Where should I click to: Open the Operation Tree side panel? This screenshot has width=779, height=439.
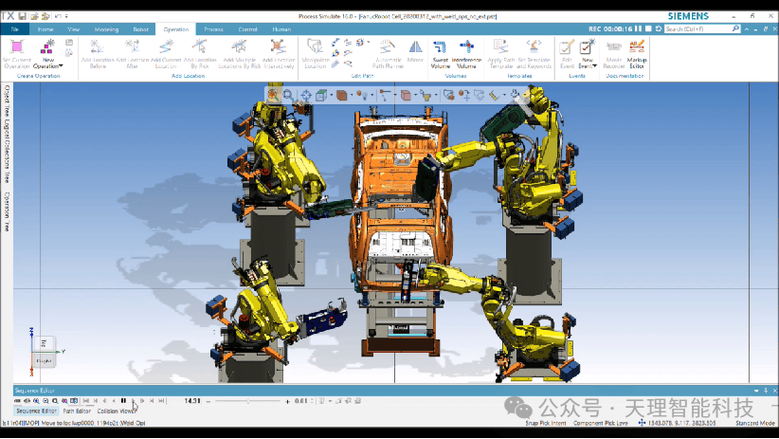(x=7, y=212)
